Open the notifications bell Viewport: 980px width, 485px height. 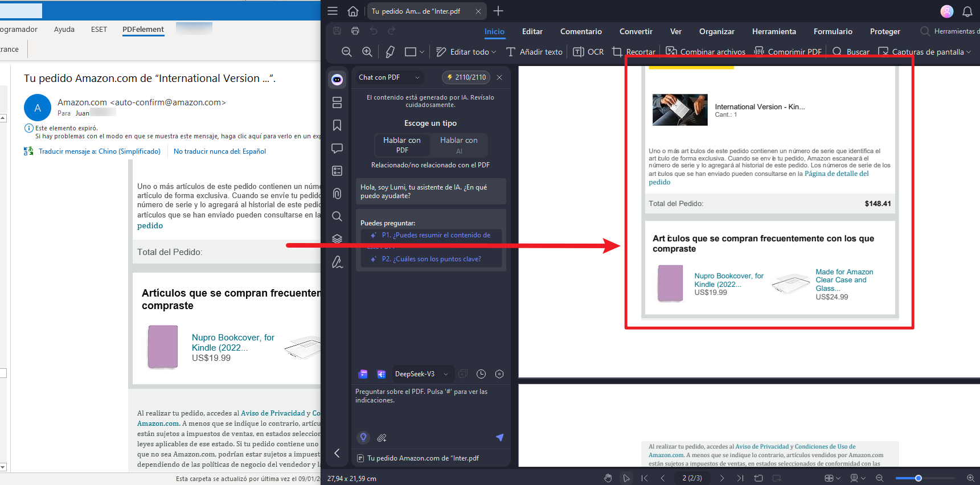(967, 11)
